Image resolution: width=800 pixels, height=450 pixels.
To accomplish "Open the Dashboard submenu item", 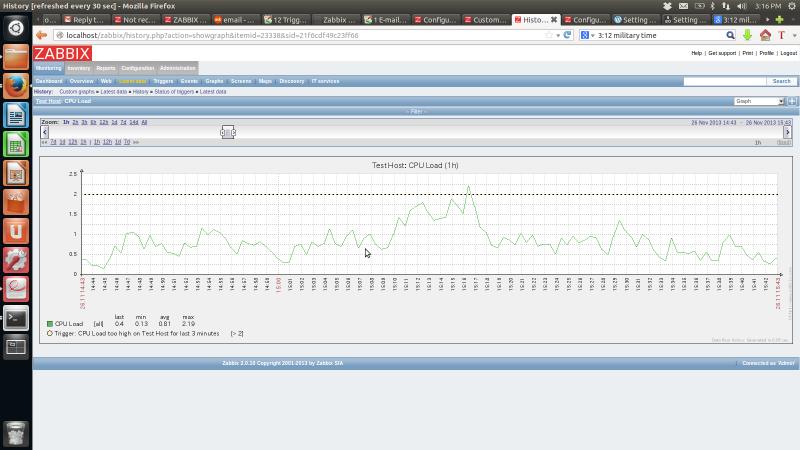I will pos(49,81).
